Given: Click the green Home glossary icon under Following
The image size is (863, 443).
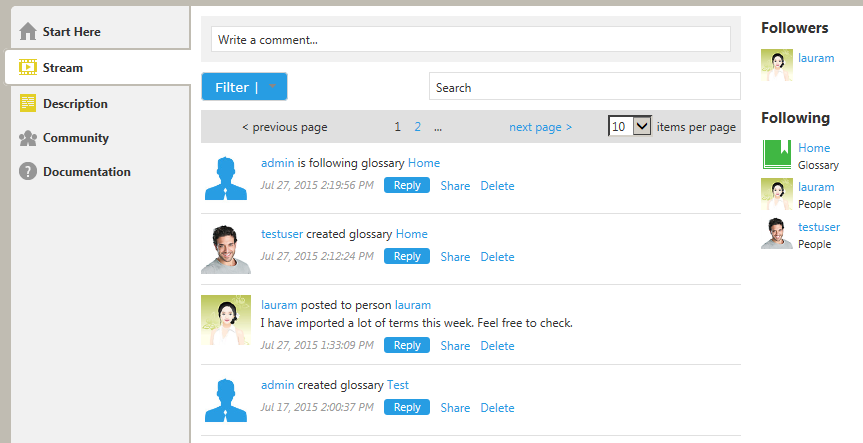Looking at the screenshot, I should 777,155.
